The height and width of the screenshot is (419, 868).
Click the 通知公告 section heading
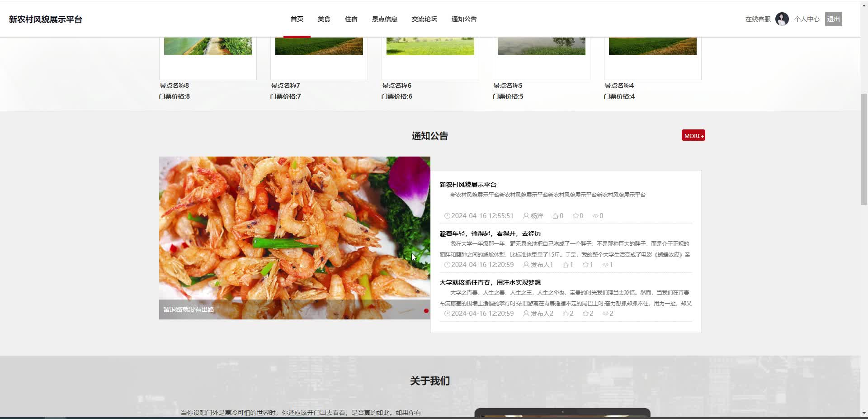point(430,136)
